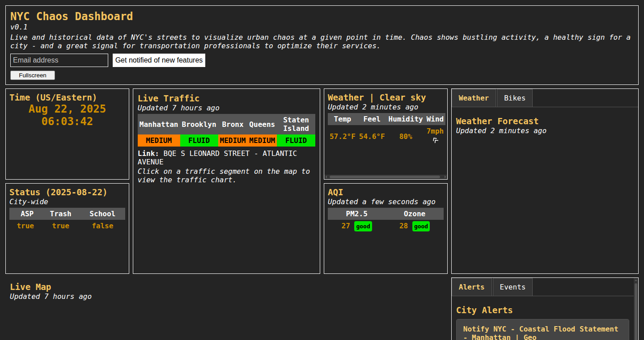Viewport: 644px width, 340px height.
Task: Open the Events tab
Action: click(x=513, y=287)
